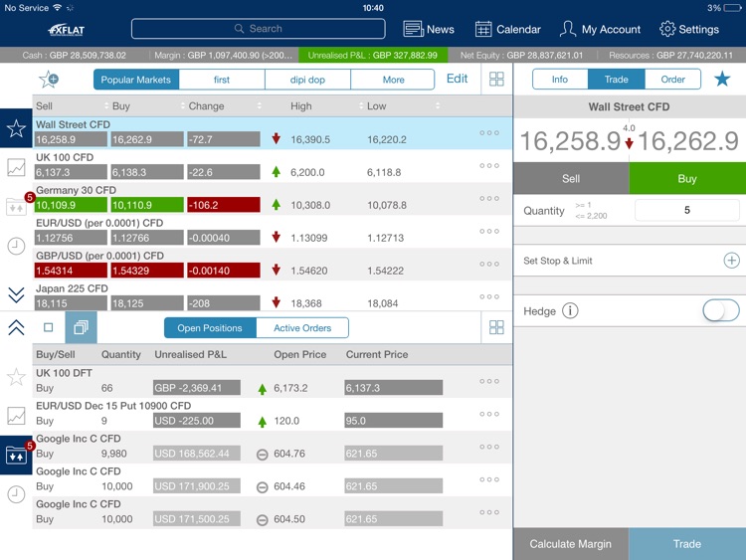The image size is (746, 560).
Task: Select EUR/USD Dec 15 Put 10900 CFD position
Action: (273, 414)
